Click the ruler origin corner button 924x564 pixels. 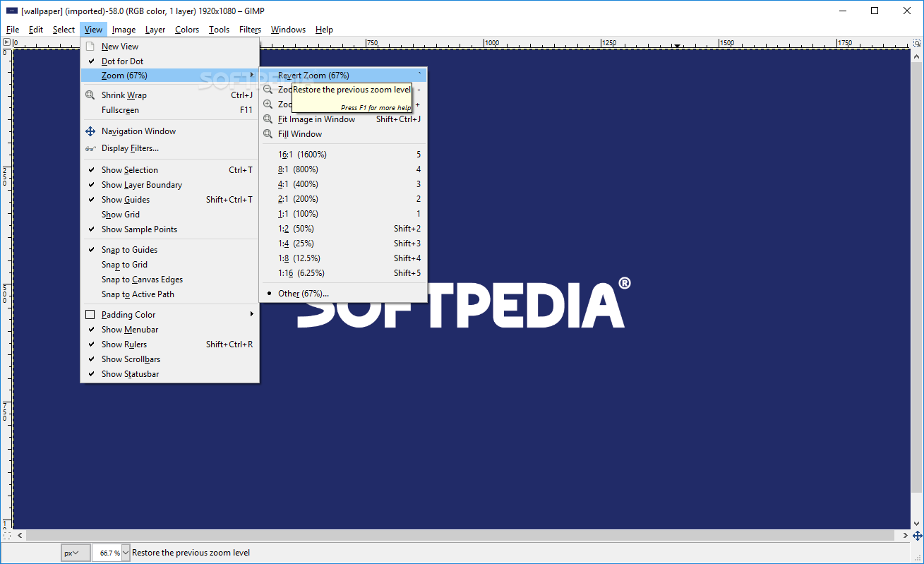pyautogui.click(x=6, y=42)
